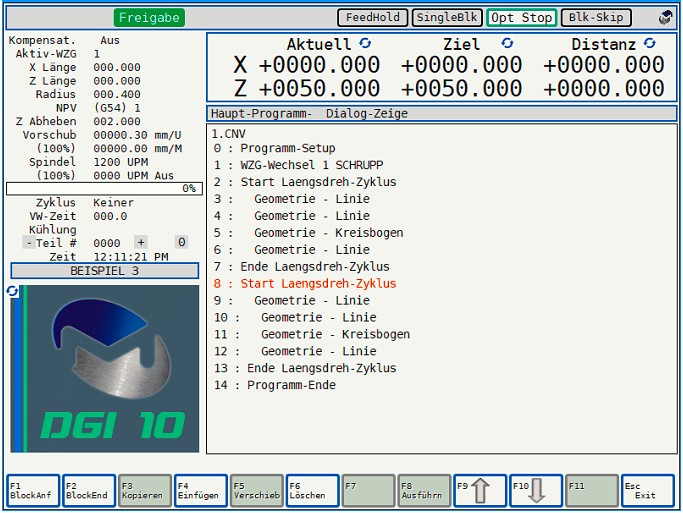Reset part counter with 0 button

pos(182,242)
